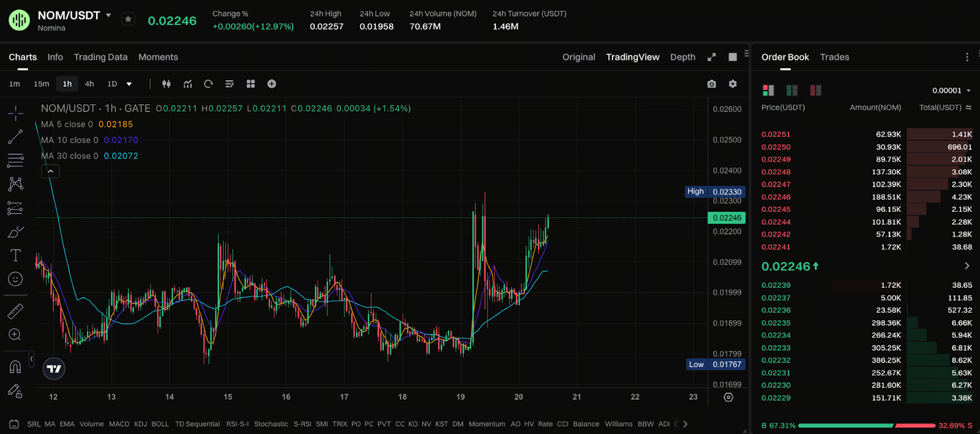Open the Moments tab
The width and height of the screenshot is (980, 434).
[x=158, y=57]
